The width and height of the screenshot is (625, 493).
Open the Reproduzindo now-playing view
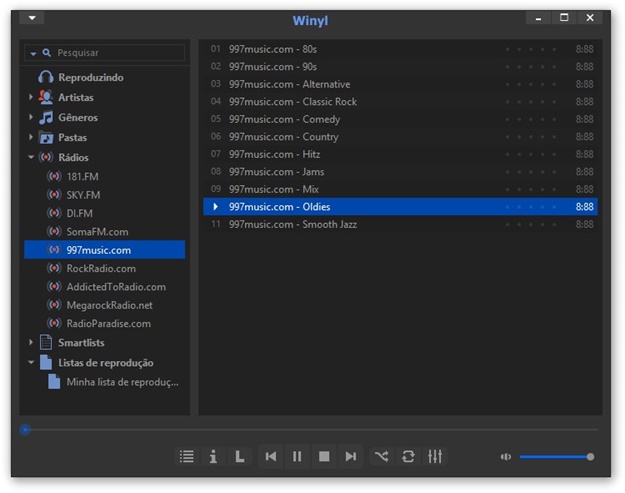click(x=90, y=77)
